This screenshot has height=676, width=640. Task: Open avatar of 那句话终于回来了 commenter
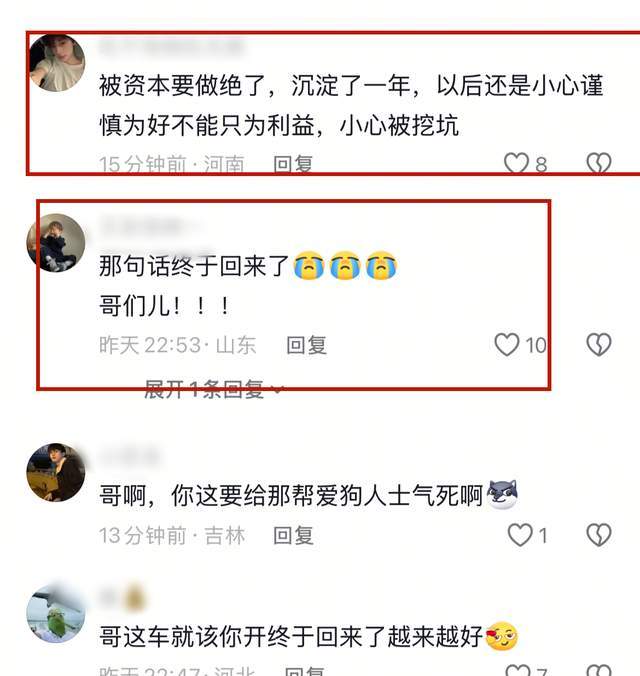[56, 243]
